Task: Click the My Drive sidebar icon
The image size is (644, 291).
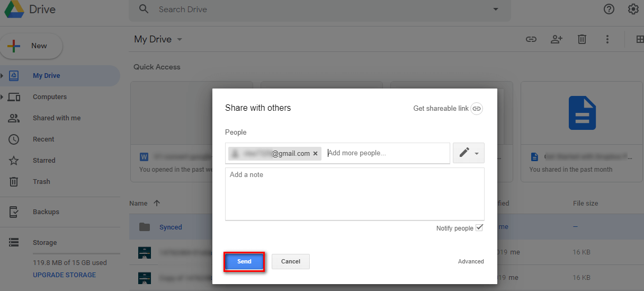Action: click(x=14, y=76)
